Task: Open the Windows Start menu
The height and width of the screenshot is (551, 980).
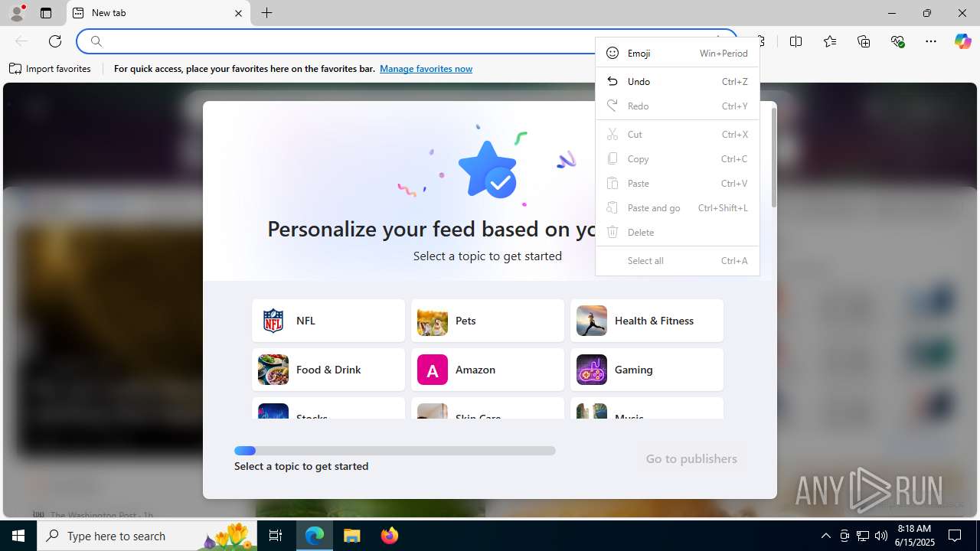Action: (18, 536)
